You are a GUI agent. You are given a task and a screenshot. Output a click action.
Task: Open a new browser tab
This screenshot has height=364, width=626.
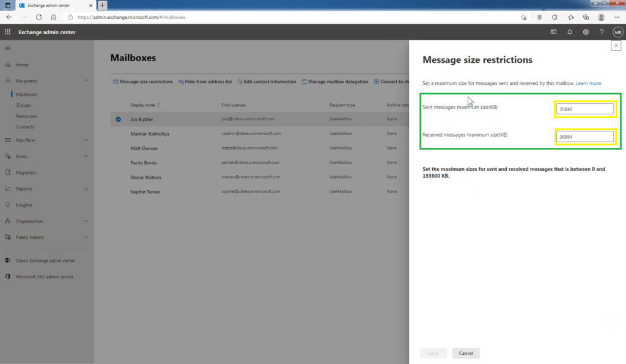[x=102, y=5]
